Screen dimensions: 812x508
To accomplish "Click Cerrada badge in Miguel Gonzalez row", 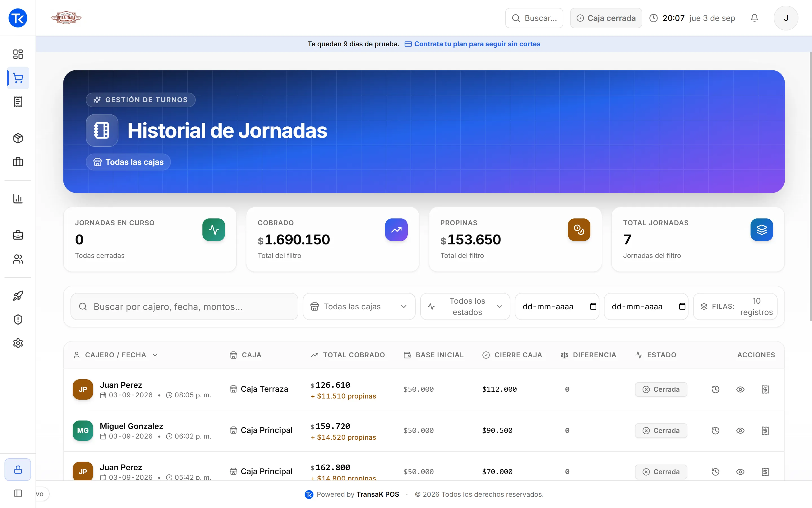I will click(x=661, y=431).
